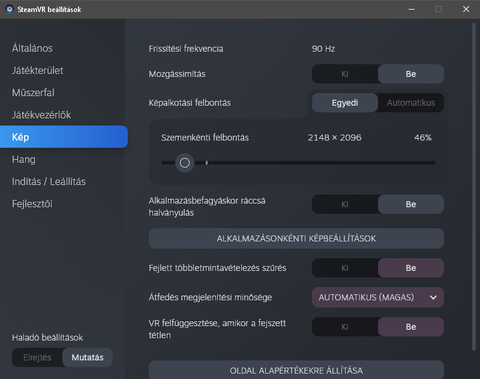This screenshot has width=480, height=379.
Task: Enable VR felfüggesztése with Be
Action: pos(411,327)
